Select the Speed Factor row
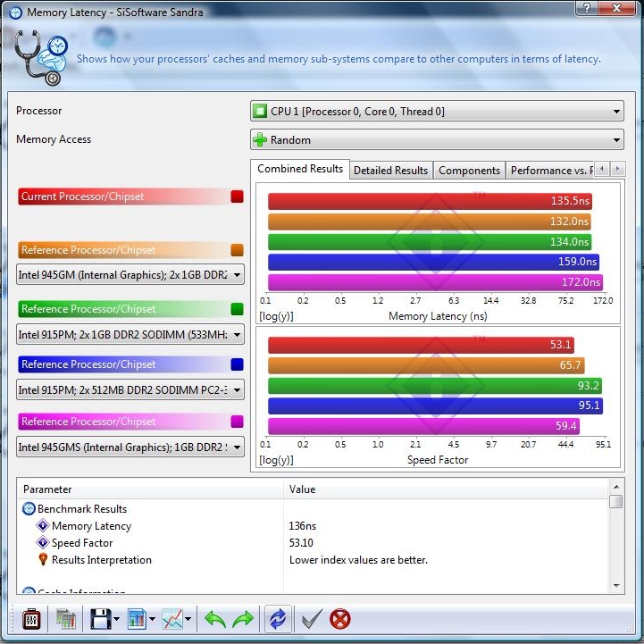Viewport: 644px width, 644px height. 313,542
